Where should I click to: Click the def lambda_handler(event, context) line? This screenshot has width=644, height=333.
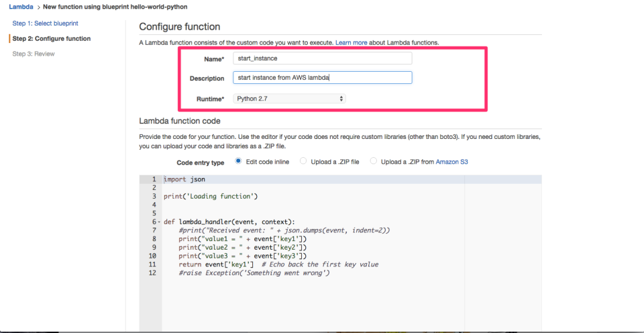(x=229, y=222)
